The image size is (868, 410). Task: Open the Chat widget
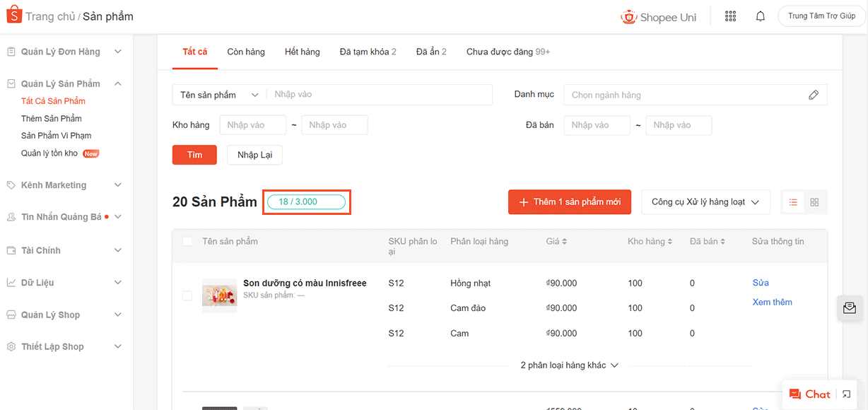(x=809, y=394)
